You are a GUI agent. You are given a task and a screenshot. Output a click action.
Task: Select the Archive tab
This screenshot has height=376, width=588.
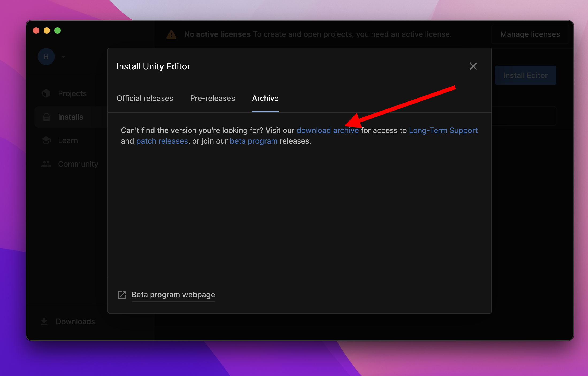265,98
